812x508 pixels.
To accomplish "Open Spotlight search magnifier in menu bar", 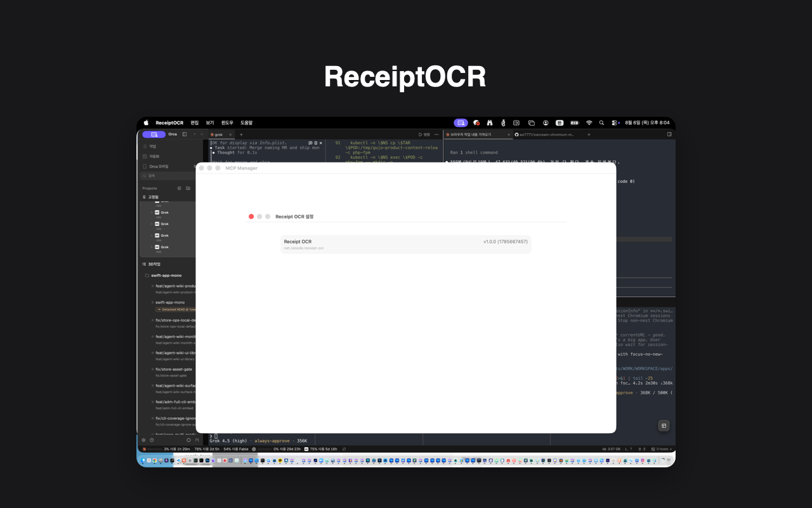I will (601, 123).
